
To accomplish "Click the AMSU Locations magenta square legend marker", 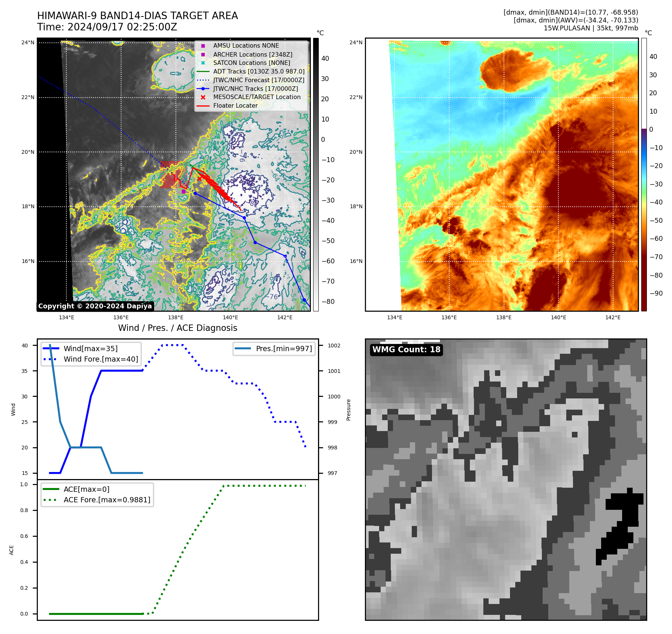I will [x=203, y=46].
